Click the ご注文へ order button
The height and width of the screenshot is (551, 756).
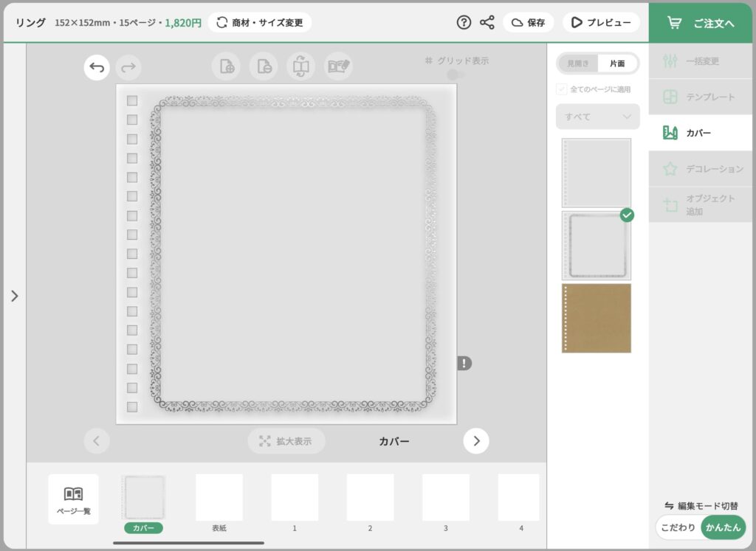(x=701, y=22)
